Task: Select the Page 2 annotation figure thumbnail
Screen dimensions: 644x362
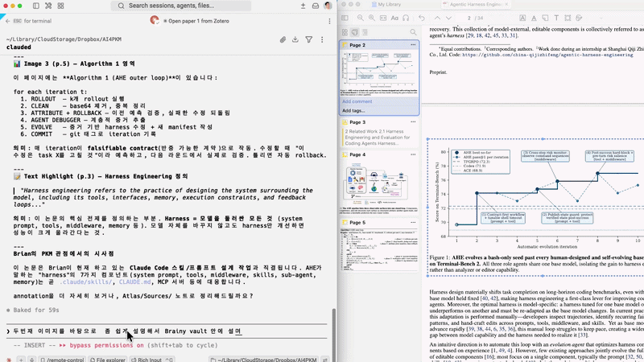Action: (379, 73)
